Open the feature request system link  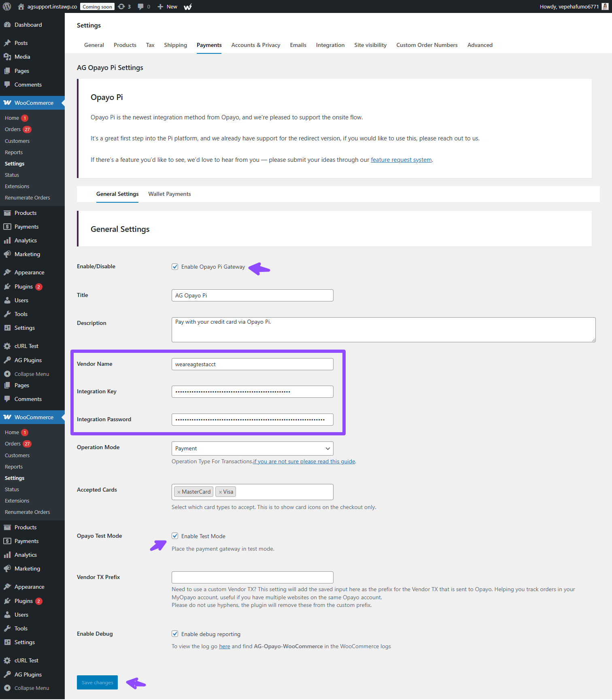[401, 160]
